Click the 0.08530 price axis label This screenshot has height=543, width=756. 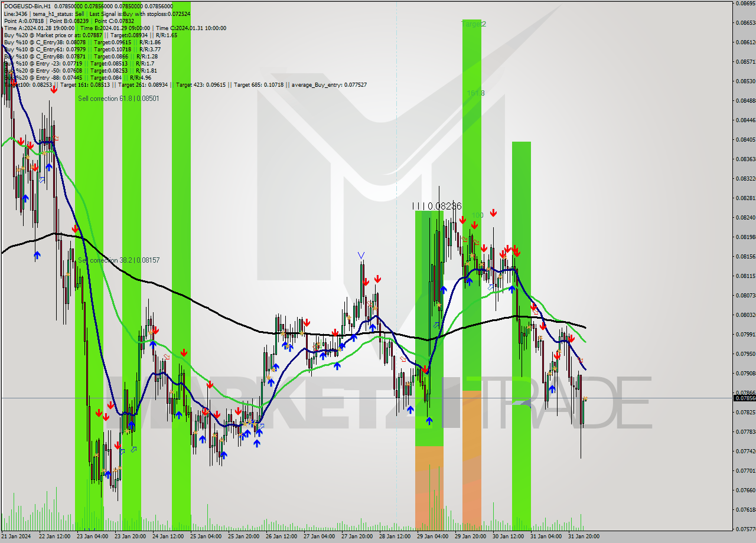click(x=745, y=81)
